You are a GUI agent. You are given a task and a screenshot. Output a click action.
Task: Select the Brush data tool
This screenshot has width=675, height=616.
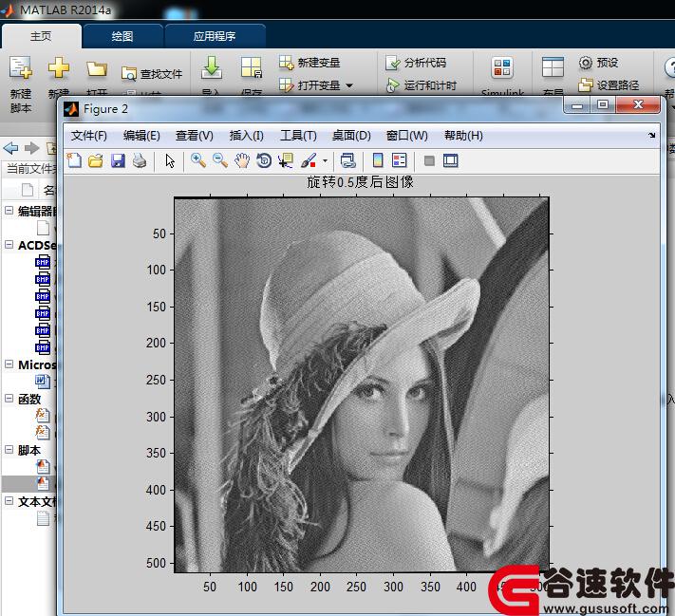[309, 161]
